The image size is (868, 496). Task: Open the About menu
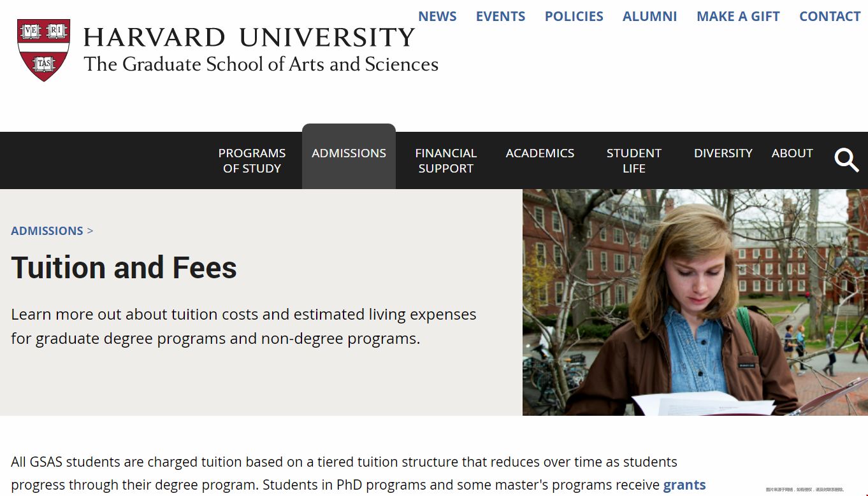(792, 153)
